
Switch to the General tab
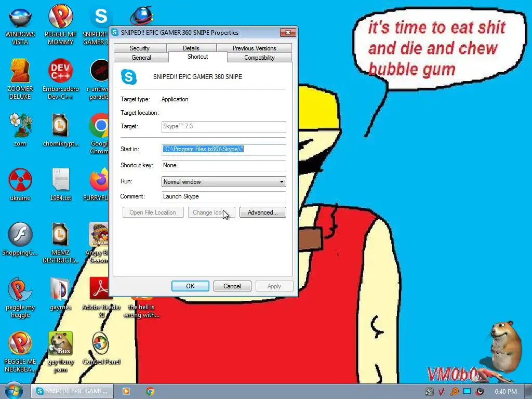pyautogui.click(x=141, y=57)
